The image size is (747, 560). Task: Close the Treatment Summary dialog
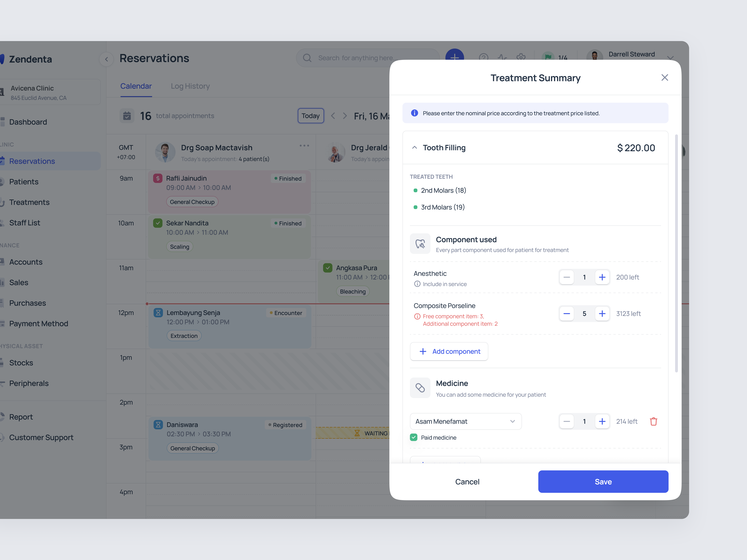coord(664,78)
